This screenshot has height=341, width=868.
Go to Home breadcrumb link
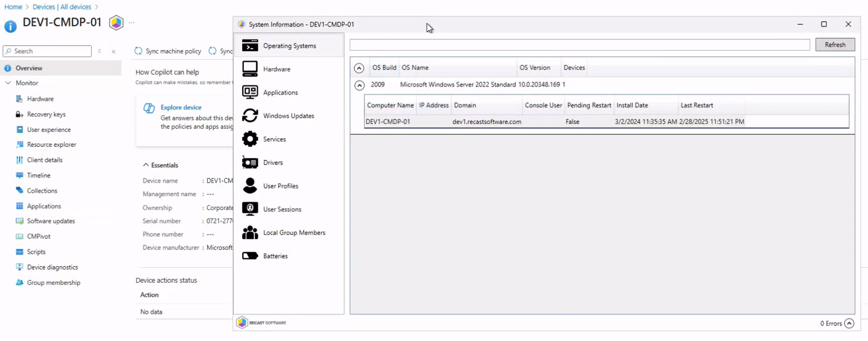point(13,7)
